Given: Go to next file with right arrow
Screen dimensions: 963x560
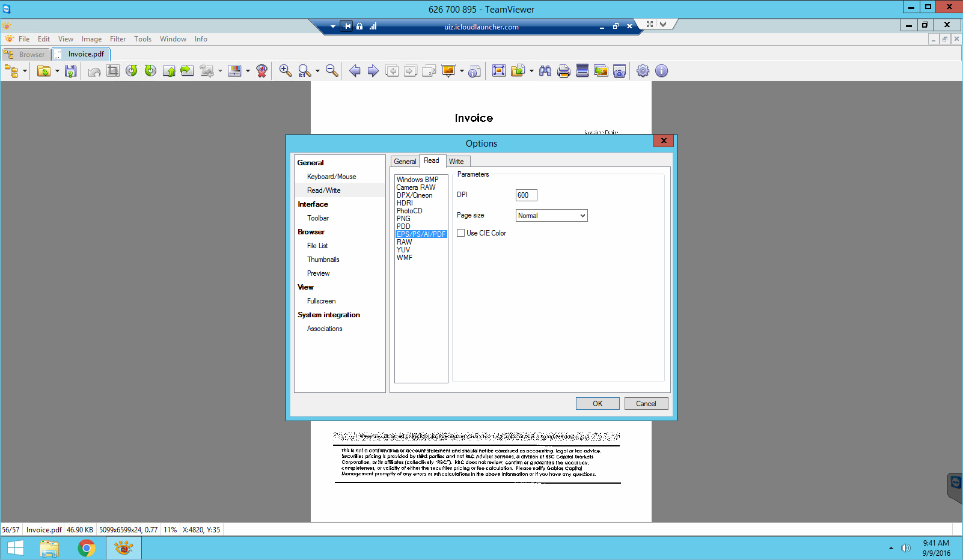Looking at the screenshot, I should coord(373,71).
